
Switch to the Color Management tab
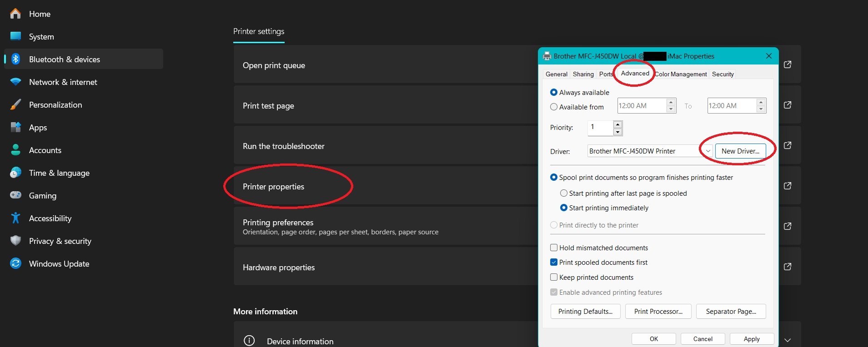tap(681, 74)
